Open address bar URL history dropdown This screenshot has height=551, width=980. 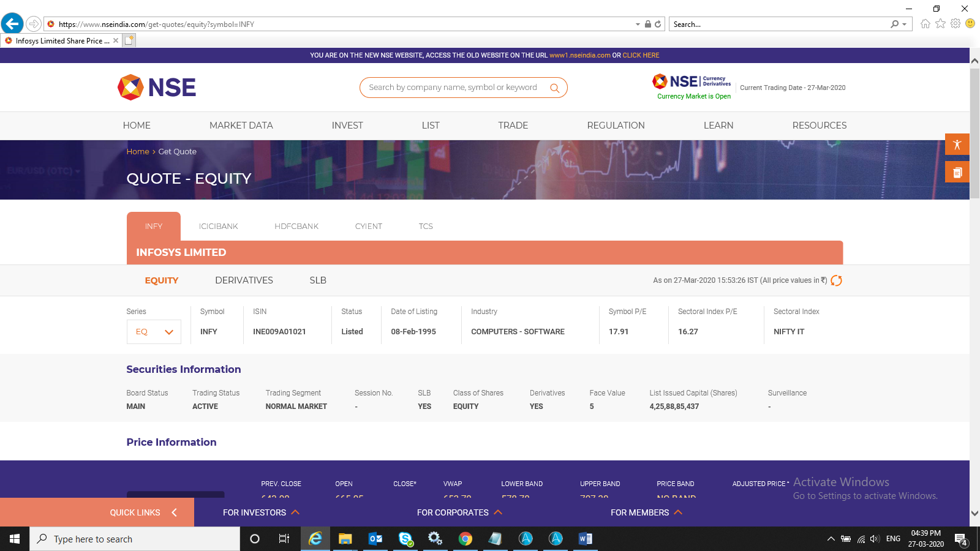(x=638, y=24)
